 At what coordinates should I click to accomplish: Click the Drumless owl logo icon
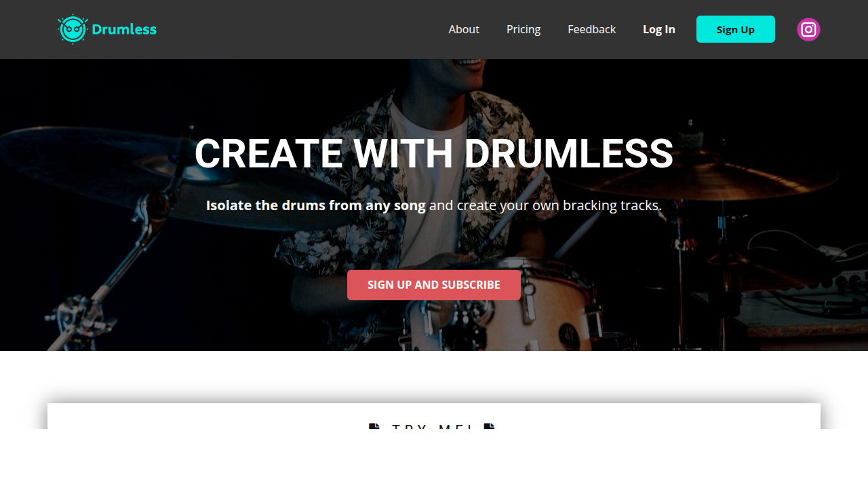(x=73, y=29)
